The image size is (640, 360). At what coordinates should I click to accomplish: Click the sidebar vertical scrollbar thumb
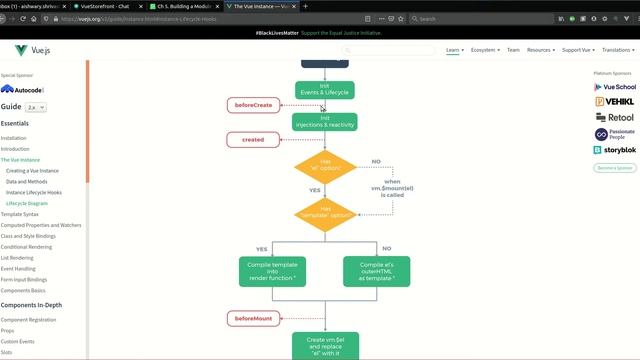click(87, 121)
